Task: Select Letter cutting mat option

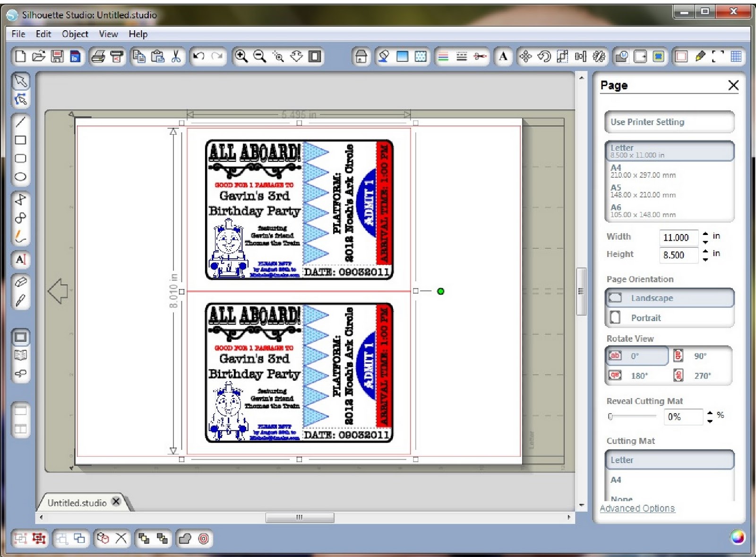Action: 670,460
